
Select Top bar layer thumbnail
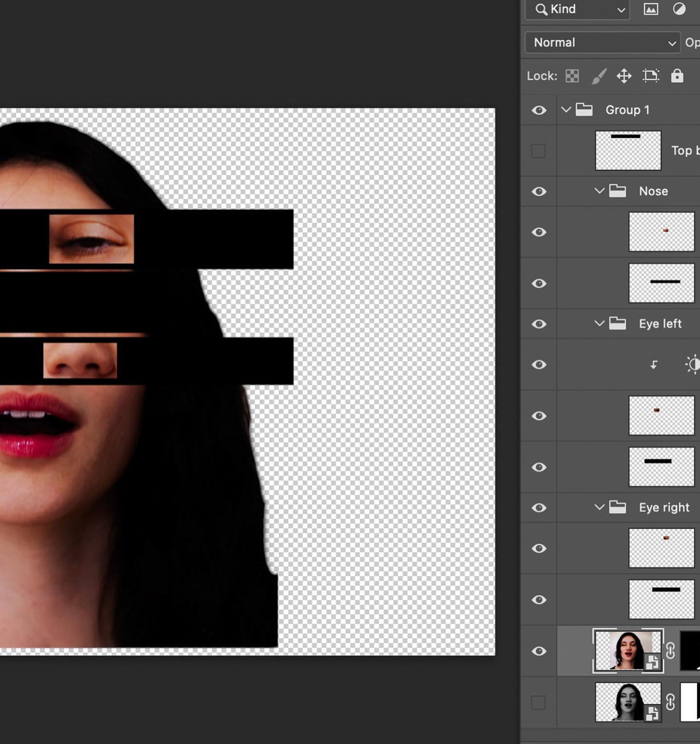pos(628,150)
